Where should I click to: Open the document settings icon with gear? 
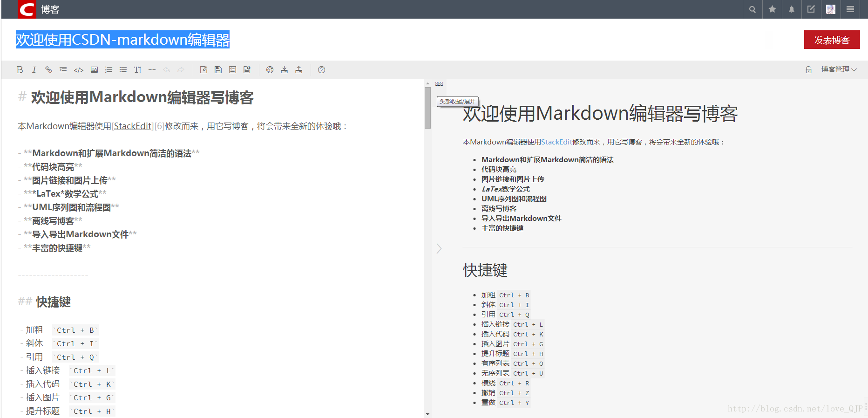(x=247, y=70)
